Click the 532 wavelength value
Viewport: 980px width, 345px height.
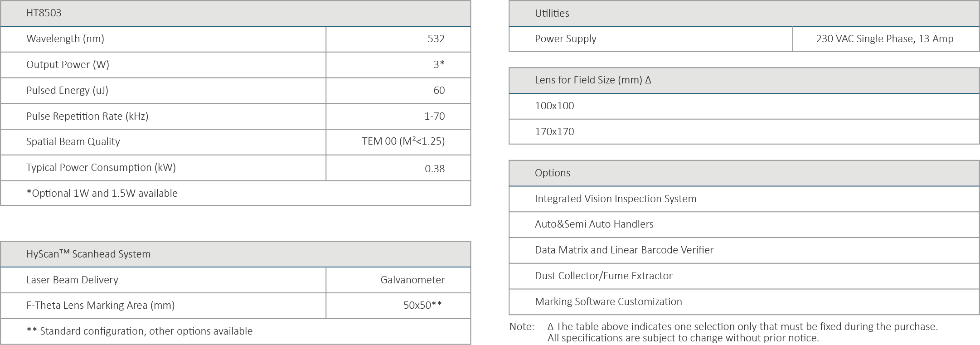click(x=436, y=39)
